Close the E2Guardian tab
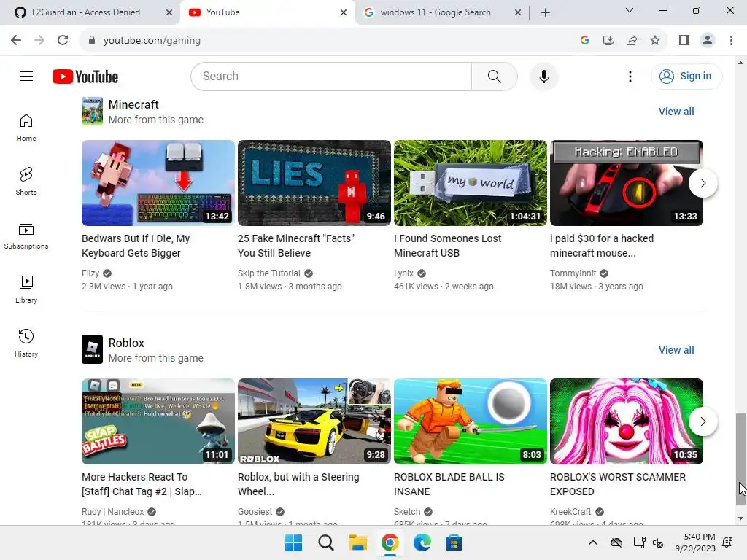Viewport: 747px width, 560px height. (169, 12)
